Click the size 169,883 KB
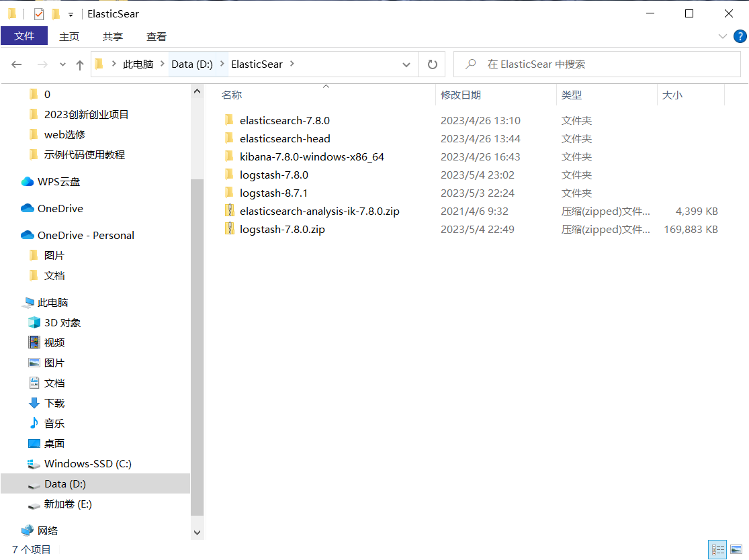The width and height of the screenshot is (749, 560). point(691,229)
